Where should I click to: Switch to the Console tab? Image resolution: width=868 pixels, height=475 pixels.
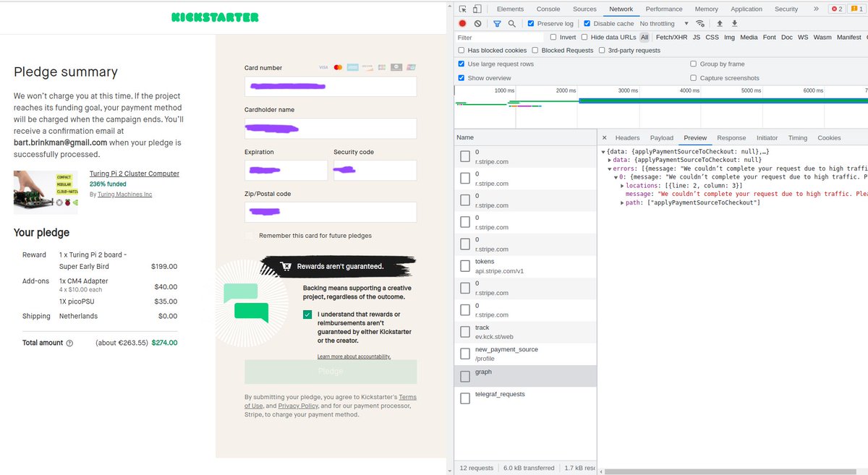coord(548,9)
